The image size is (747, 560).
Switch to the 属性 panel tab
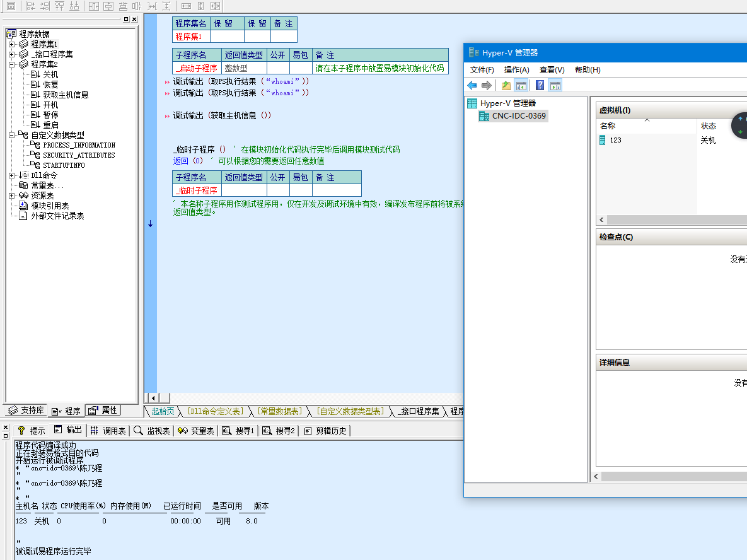[103, 411]
